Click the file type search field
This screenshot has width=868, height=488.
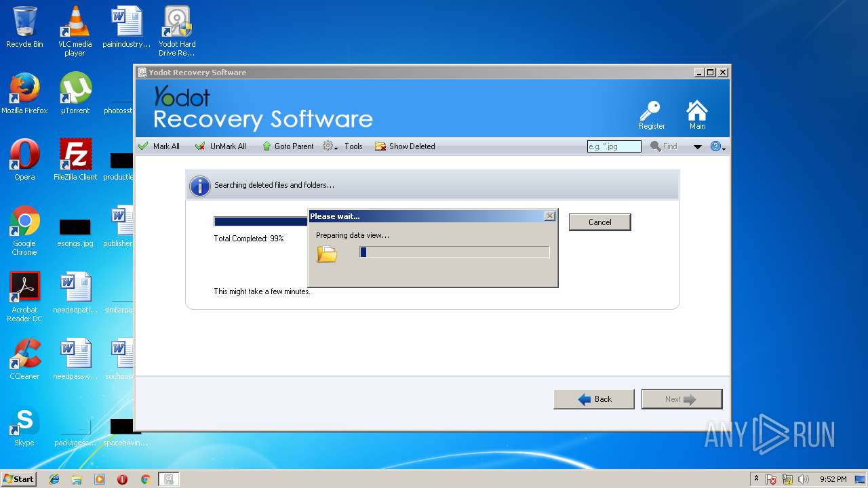(614, 146)
